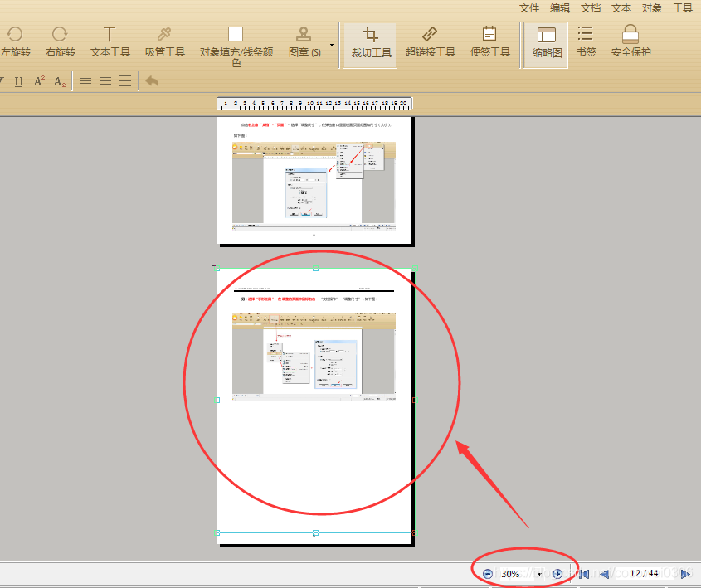Open 对象填充/线条颜色 fill color tool
This screenshot has height=588, width=701.
pyautogui.click(x=236, y=46)
